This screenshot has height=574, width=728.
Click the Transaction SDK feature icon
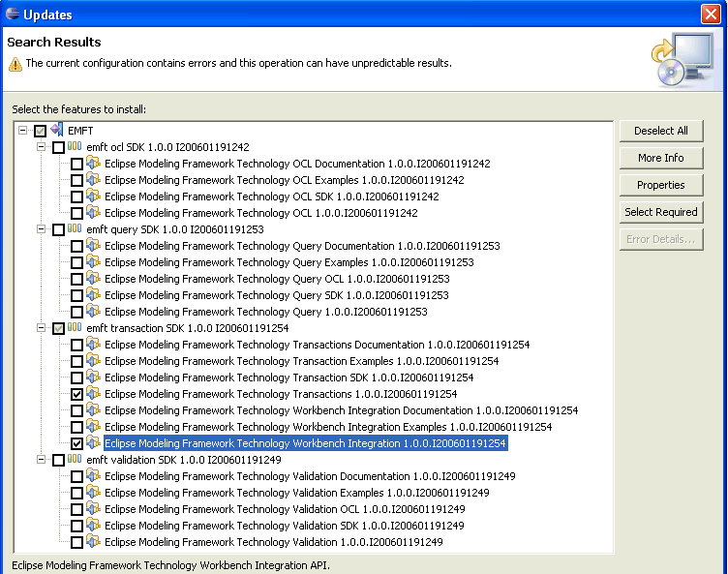coord(93,377)
